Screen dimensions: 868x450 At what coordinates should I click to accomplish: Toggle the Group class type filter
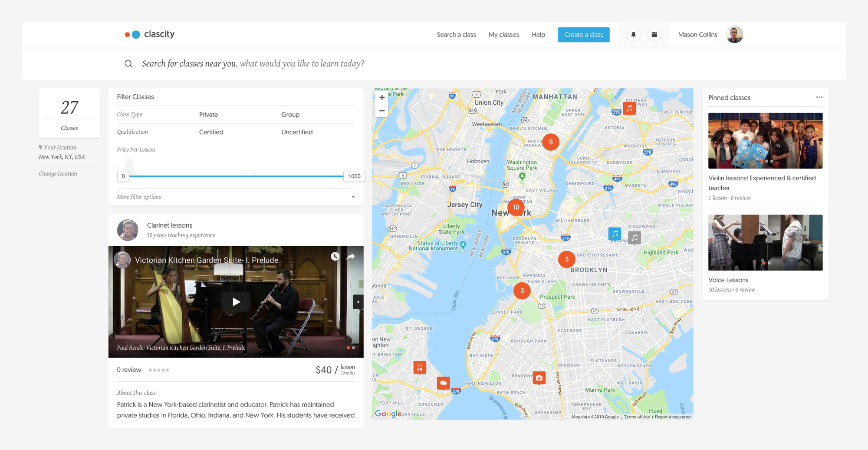(x=290, y=115)
